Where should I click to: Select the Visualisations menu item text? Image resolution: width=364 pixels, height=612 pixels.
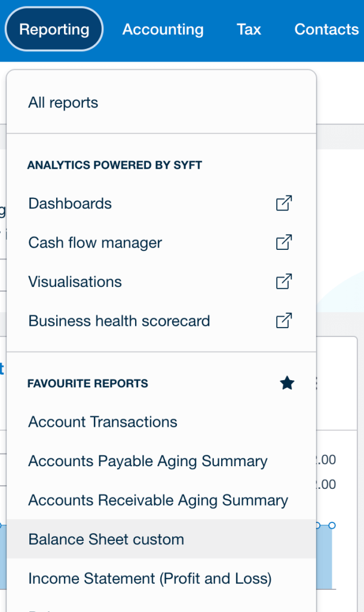click(75, 281)
